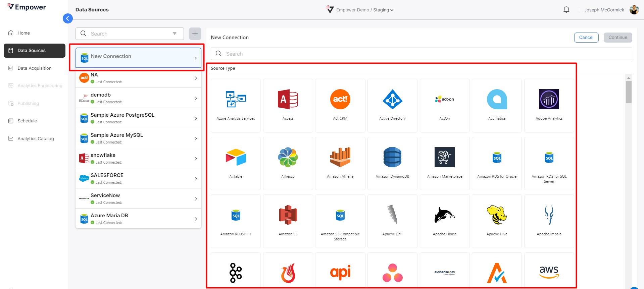Open the data sources filter options
The image size is (644, 289).
coord(175,34)
